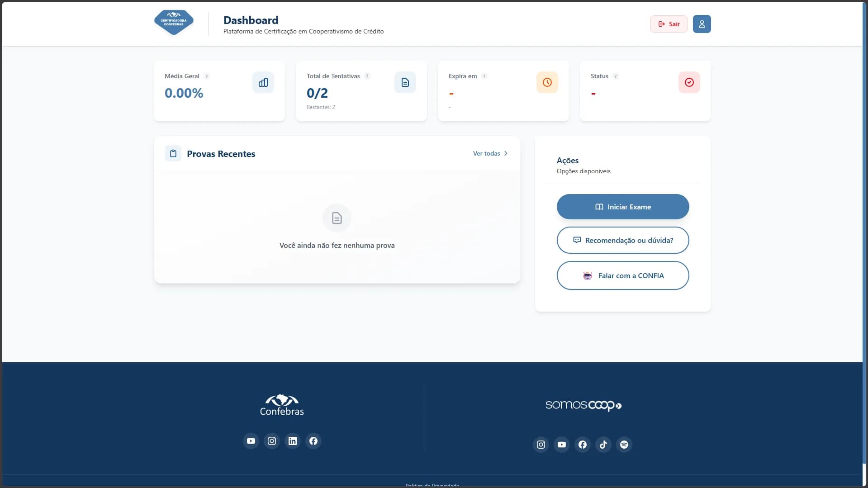This screenshot has height=488, width=868.
Task: Click the Confebras footer logo
Action: [282, 405]
